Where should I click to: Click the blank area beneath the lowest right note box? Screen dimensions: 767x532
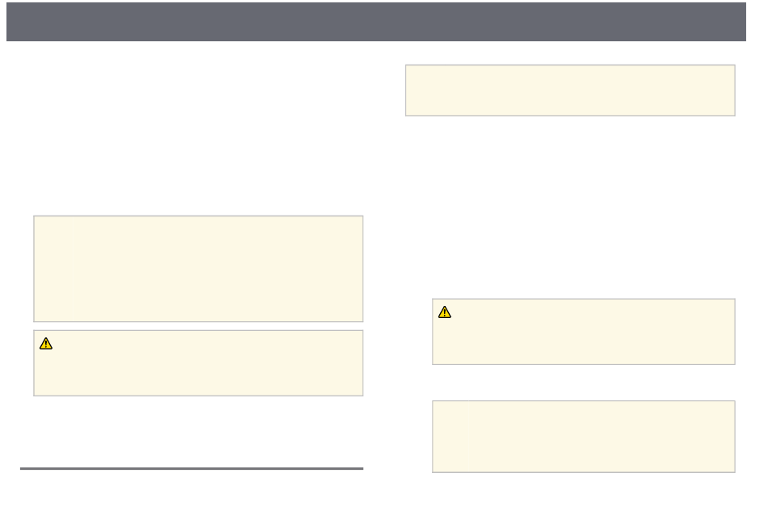pos(584,501)
